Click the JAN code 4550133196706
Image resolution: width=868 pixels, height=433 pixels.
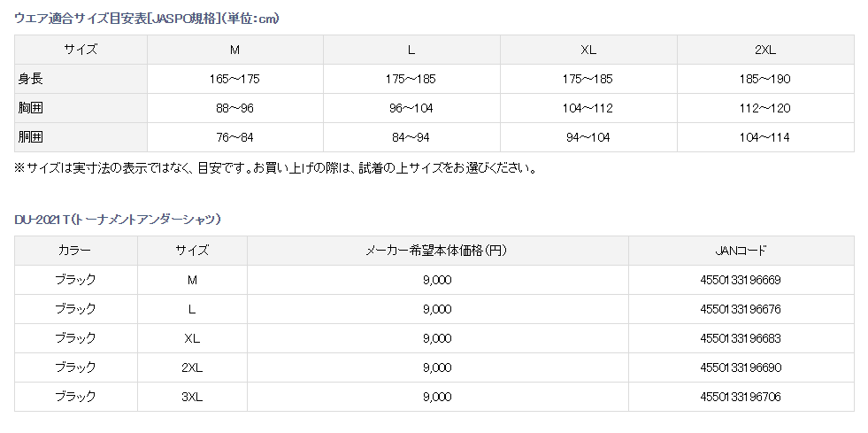[741, 397]
